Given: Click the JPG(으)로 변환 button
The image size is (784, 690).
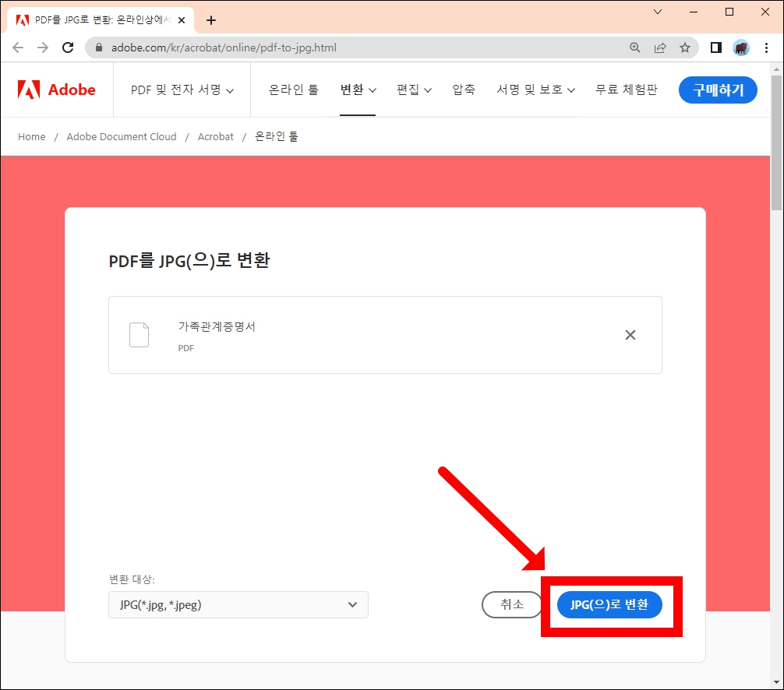Looking at the screenshot, I should [x=609, y=605].
